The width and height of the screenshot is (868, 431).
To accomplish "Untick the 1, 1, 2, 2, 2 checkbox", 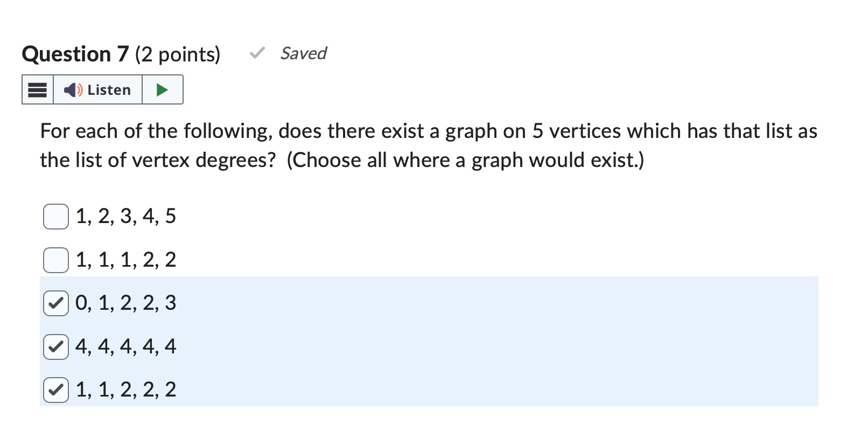I will [x=56, y=390].
